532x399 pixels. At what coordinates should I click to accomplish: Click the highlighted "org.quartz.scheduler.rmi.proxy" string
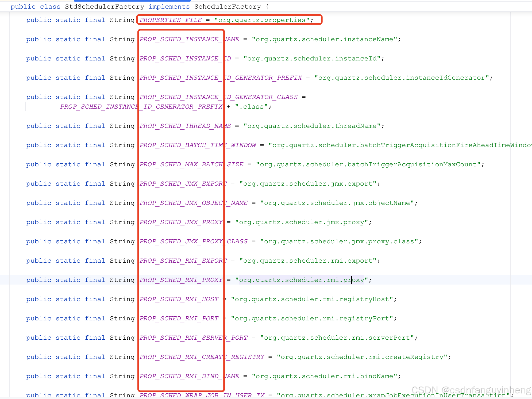click(x=301, y=280)
